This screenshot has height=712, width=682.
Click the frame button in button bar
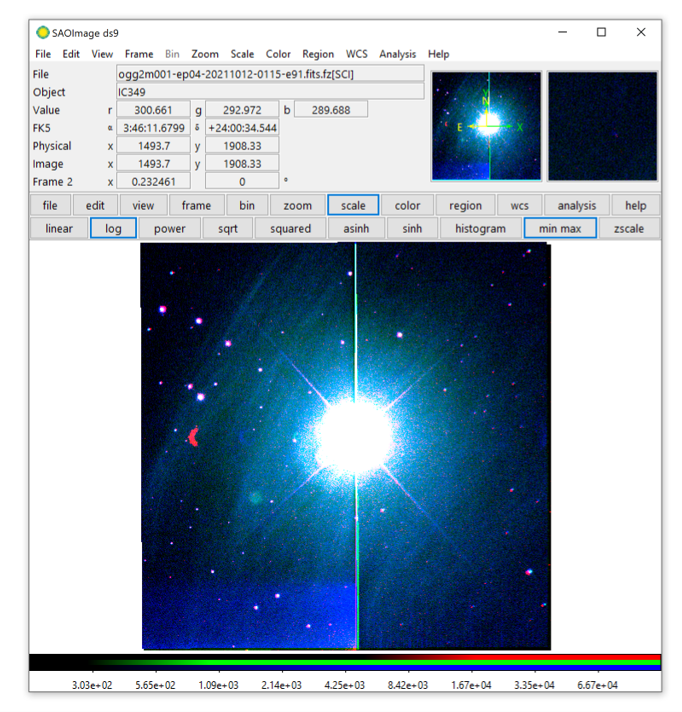(x=197, y=205)
